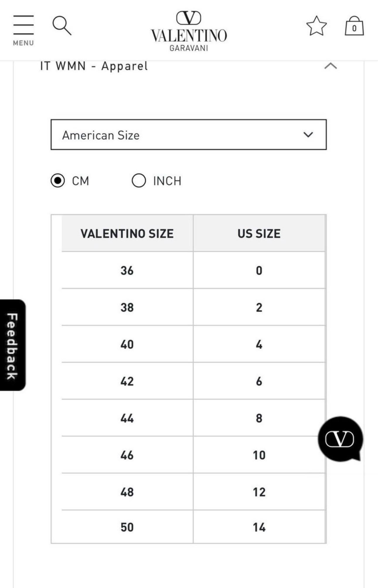This screenshot has width=378, height=588.
Task: Open the Feedback side tab
Action: point(13,345)
